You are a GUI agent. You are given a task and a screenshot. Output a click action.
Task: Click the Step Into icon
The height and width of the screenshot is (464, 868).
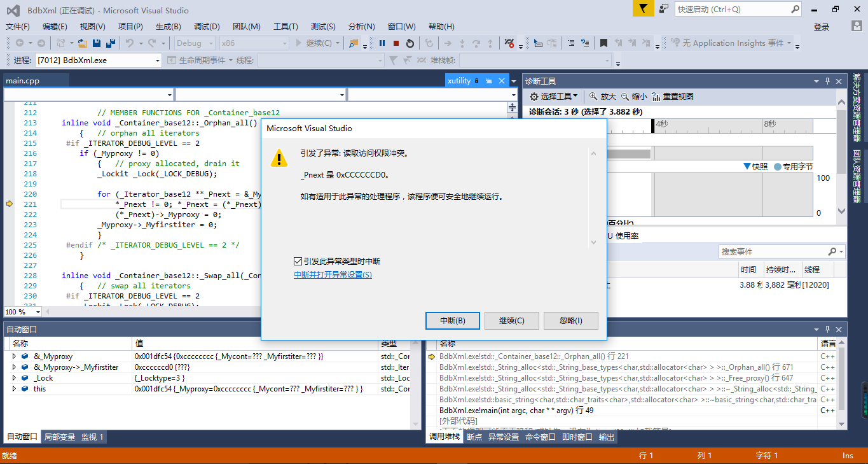coord(462,43)
